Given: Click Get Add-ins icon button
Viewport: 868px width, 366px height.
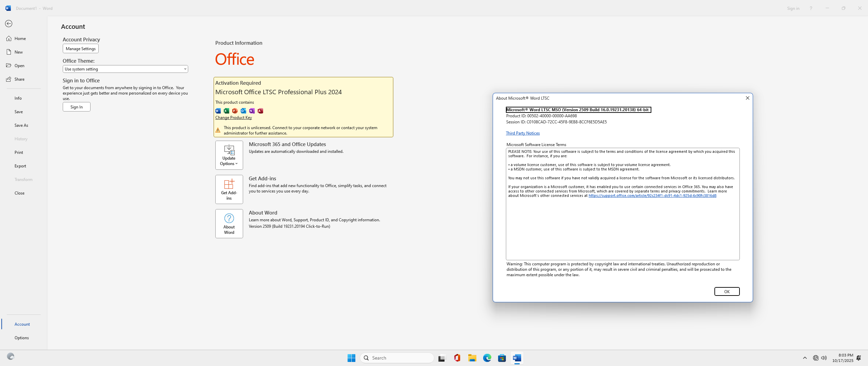Looking at the screenshot, I should pyautogui.click(x=229, y=189).
